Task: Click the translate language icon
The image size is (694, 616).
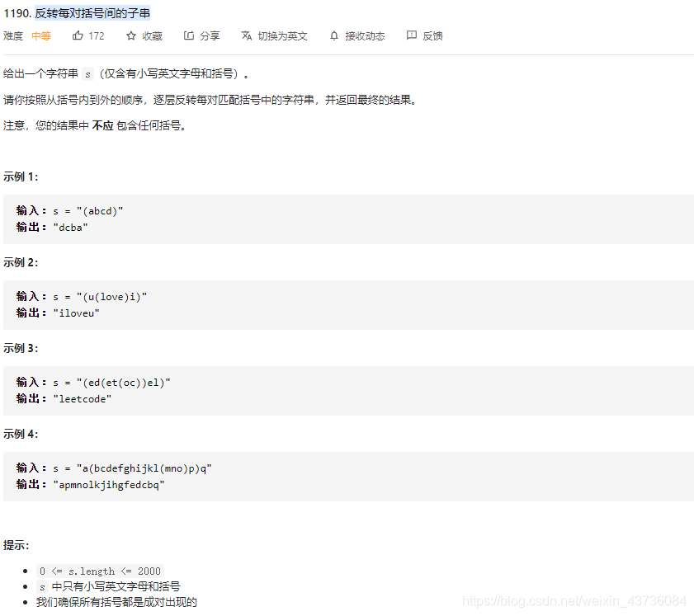Action: [247, 35]
